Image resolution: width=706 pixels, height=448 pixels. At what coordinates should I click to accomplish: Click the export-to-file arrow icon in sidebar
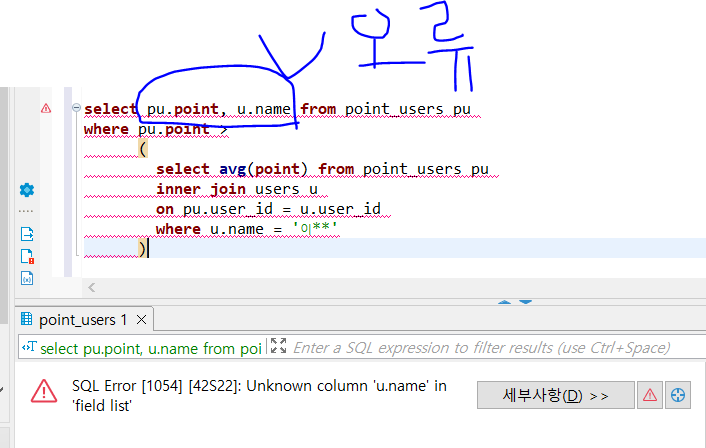click(x=27, y=234)
